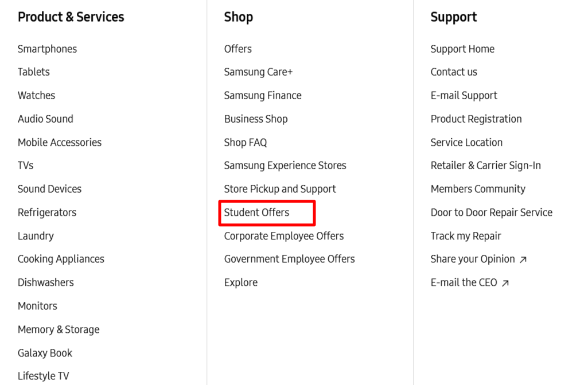Click the Refrigerators link
The image size is (588, 385).
46,212
